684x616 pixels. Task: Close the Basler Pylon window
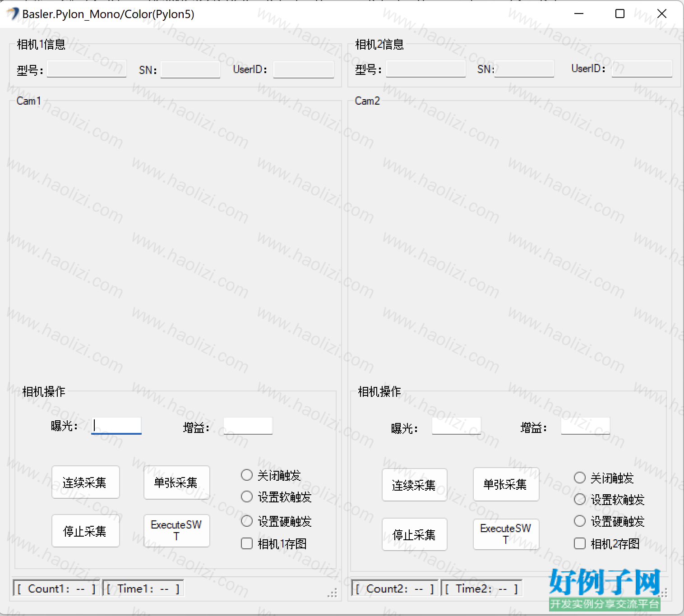[662, 14]
